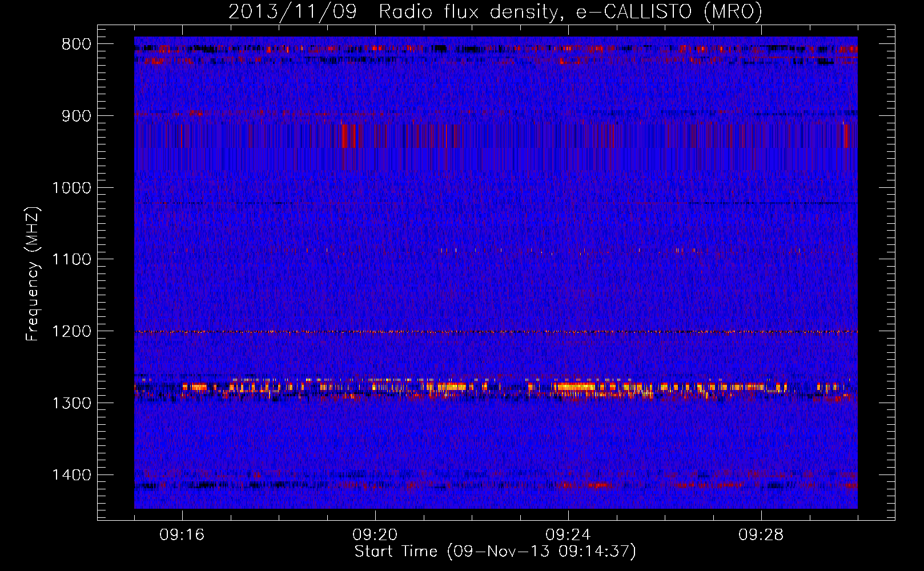Viewport: 924px width, 571px height.
Task: Click the 1400 frequency tick label
Action: coord(71,475)
